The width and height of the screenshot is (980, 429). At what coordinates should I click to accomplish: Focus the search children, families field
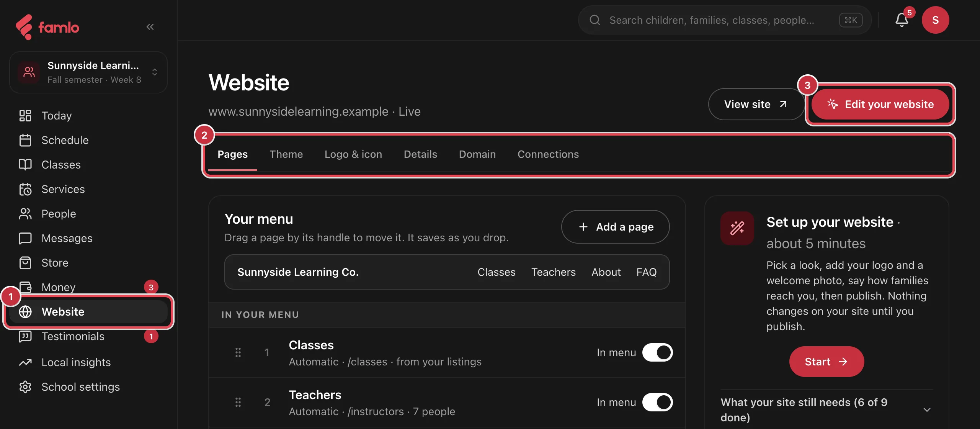click(x=725, y=20)
